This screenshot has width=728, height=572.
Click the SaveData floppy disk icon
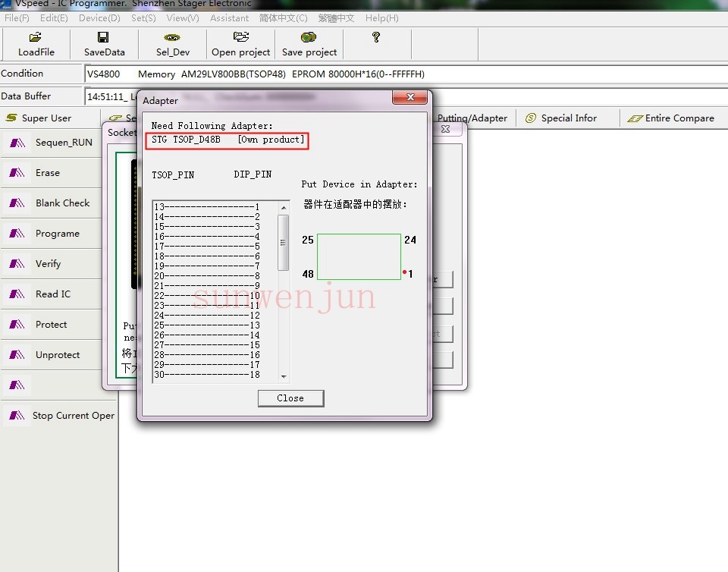103,38
